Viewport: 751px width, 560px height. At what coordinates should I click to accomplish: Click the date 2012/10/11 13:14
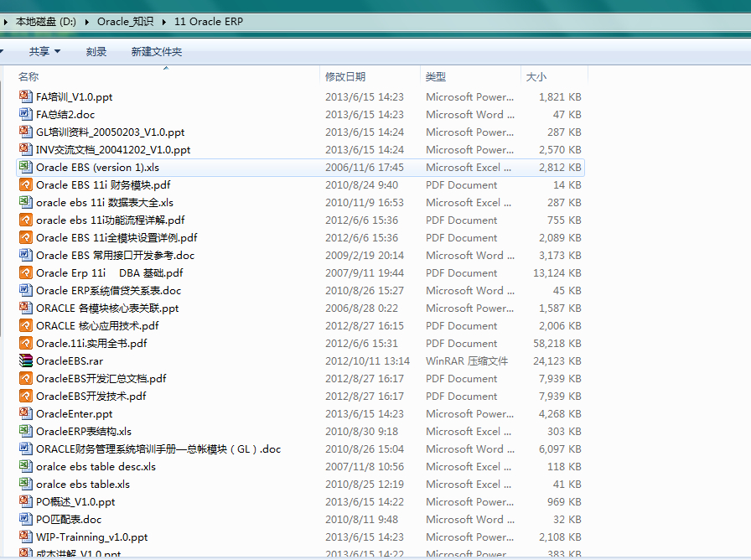click(x=367, y=360)
